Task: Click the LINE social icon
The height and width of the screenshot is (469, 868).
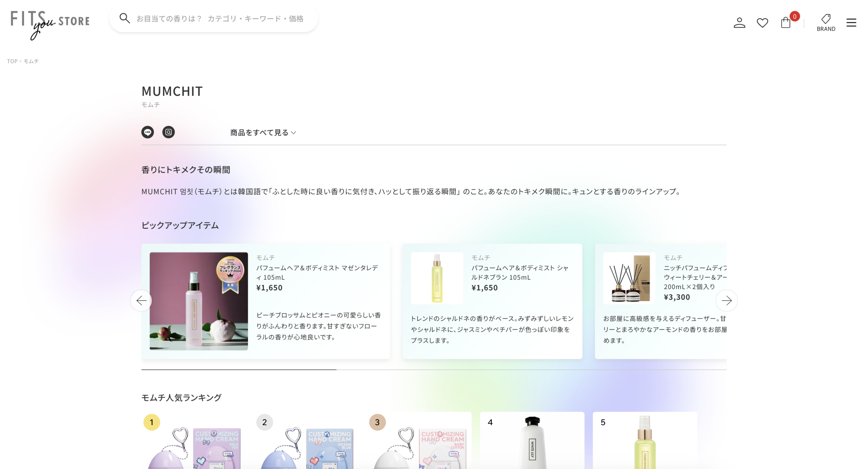Action: (x=147, y=132)
